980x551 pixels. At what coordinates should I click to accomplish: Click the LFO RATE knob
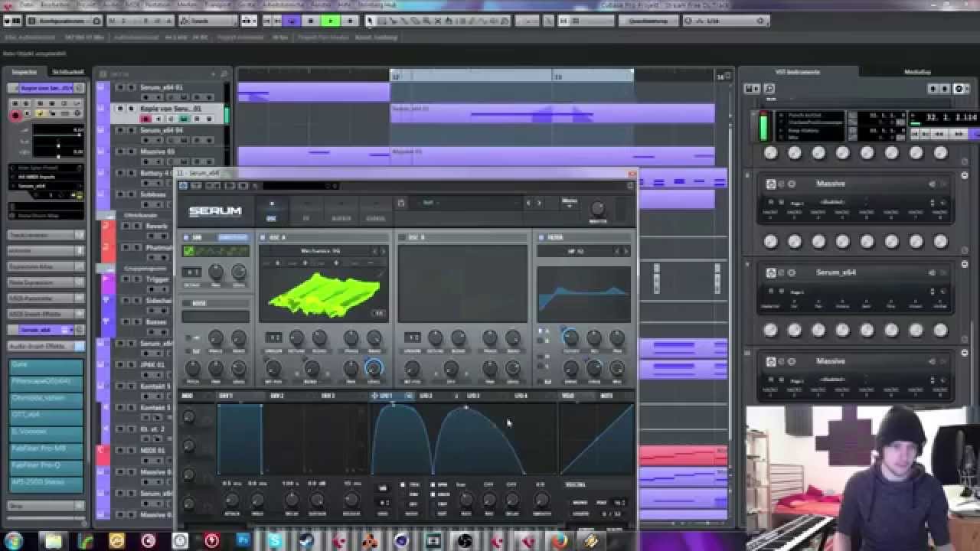[465, 501]
